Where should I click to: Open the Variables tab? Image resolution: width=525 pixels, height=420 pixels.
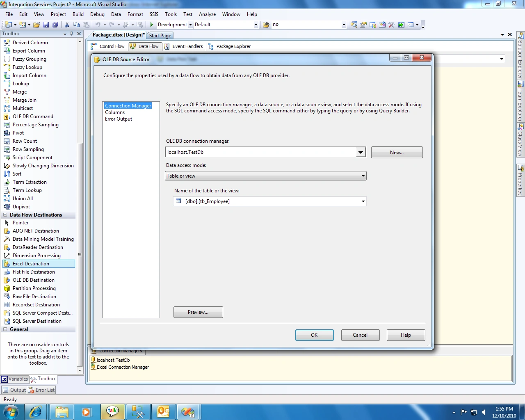click(x=15, y=379)
